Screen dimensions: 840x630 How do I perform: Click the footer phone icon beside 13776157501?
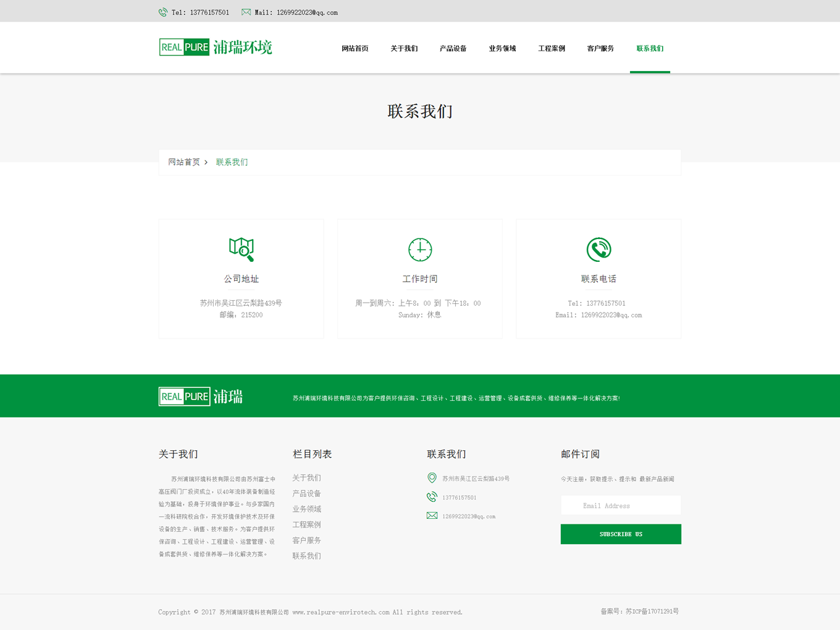432,497
